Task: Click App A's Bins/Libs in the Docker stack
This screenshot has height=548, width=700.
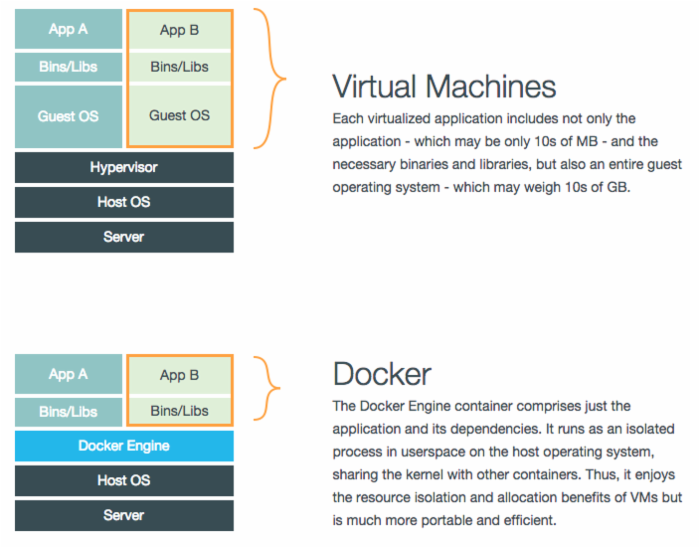Action: (x=68, y=412)
